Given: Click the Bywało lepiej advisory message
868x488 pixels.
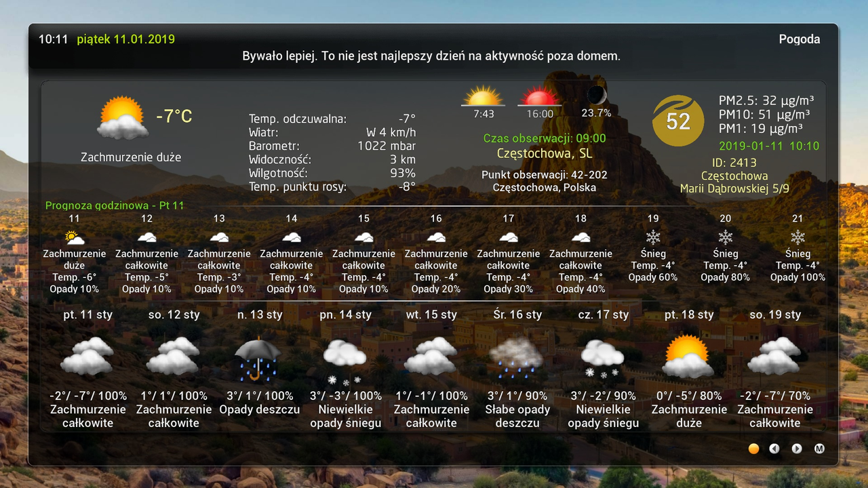Looking at the screenshot, I should [431, 56].
